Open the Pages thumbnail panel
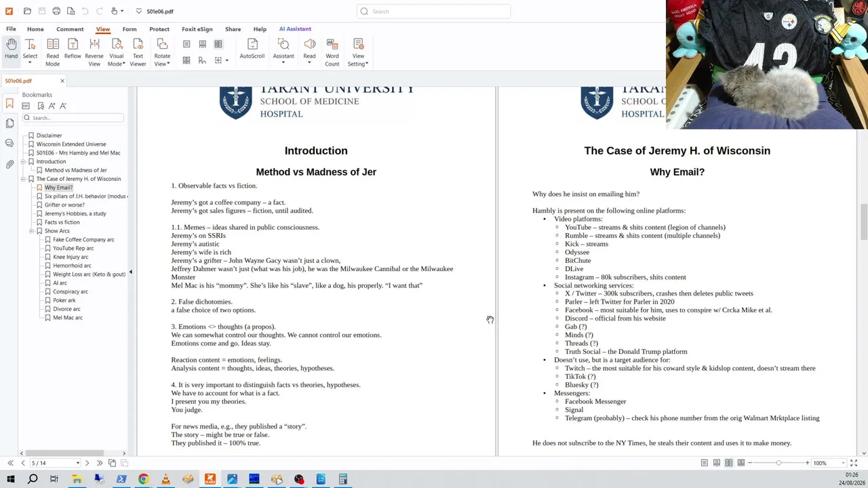868x488 pixels. 9,123
